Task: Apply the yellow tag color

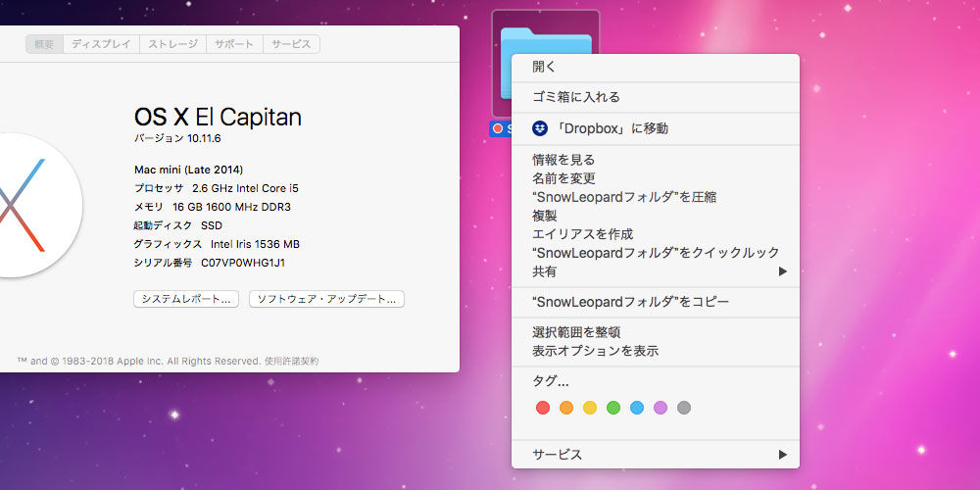Action: [x=590, y=408]
